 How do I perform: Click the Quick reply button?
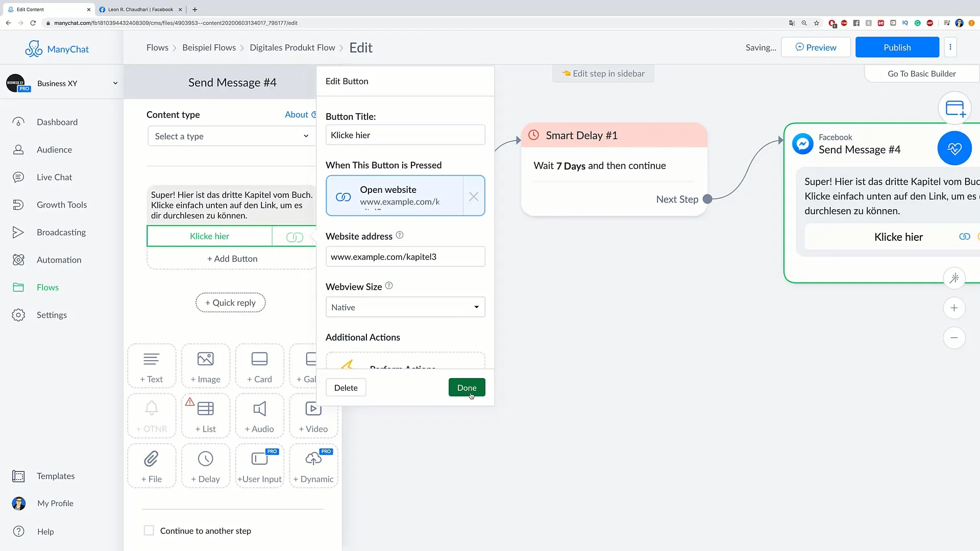(230, 303)
